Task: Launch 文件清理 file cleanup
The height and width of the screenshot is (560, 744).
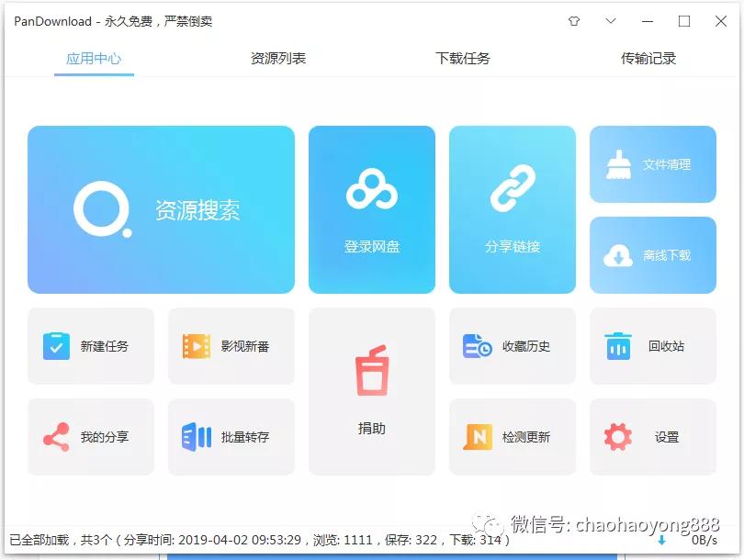Action: pos(652,165)
